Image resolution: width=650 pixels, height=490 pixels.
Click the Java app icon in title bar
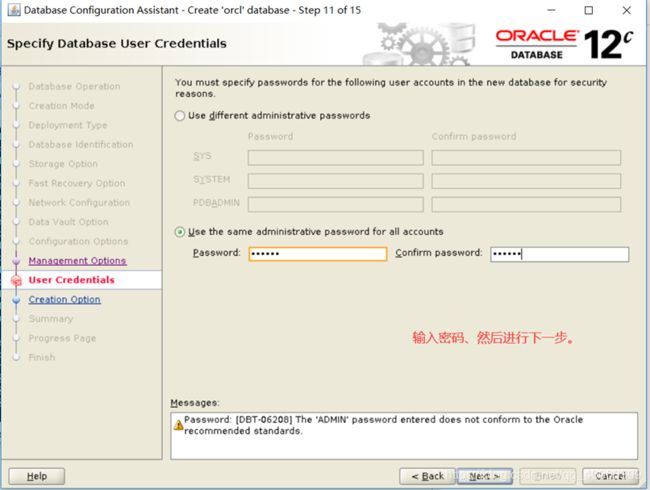pos(14,10)
